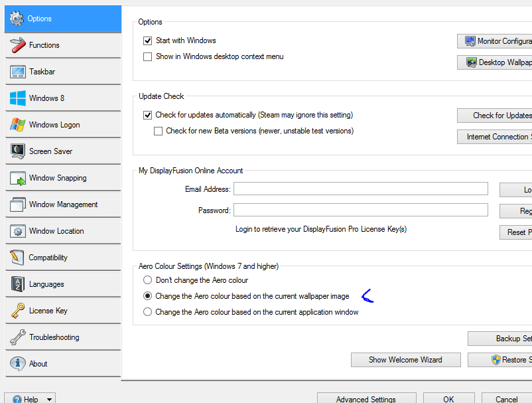Click the Functions Swiss-knife icon
This screenshot has height=403, width=532.
click(x=17, y=45)
